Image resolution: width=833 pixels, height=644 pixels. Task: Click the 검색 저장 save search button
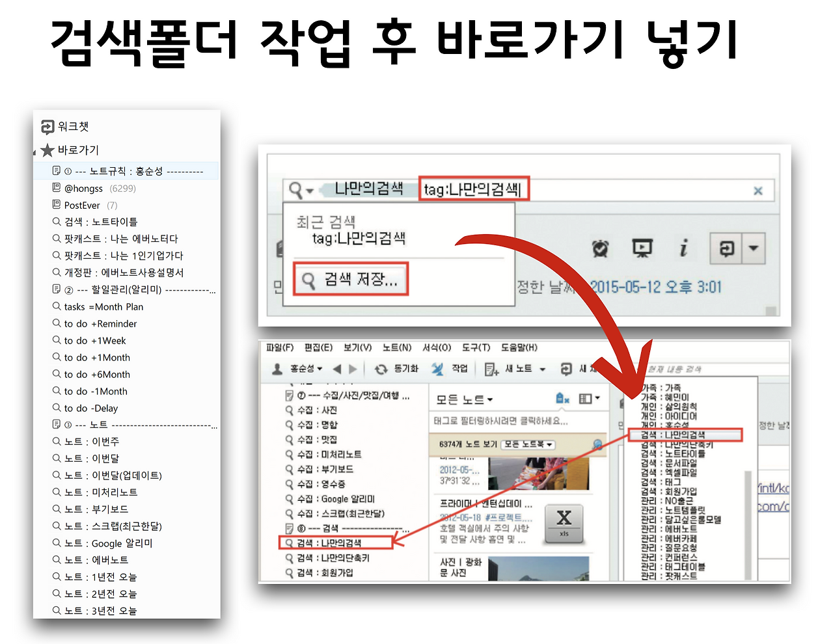click(x=350, y=279)
